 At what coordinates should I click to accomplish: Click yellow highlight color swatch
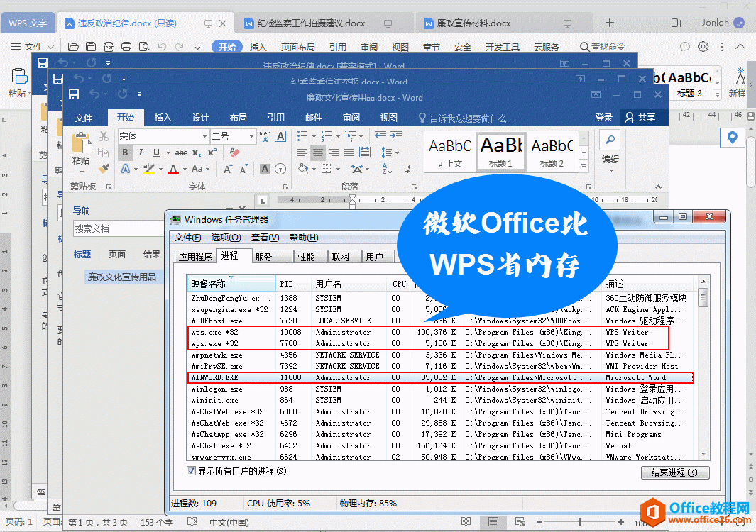149,169
